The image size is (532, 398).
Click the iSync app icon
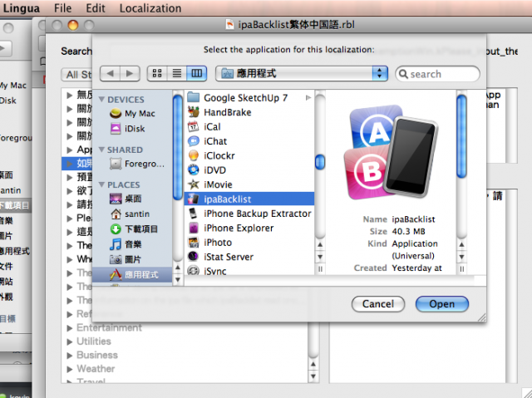pyautogui.click(x=194, y=271)
